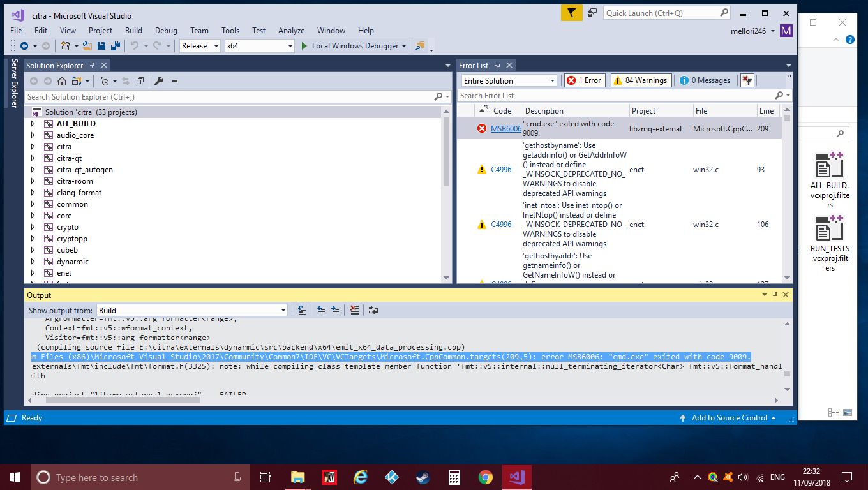Expand the ALL_BUILD project node
This screenshot has height=490, width=868.
[33, 124]
